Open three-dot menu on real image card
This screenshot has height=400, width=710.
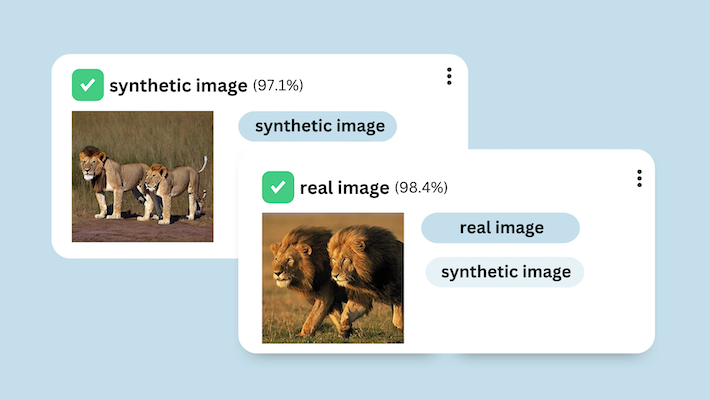(x=639, y=178)
